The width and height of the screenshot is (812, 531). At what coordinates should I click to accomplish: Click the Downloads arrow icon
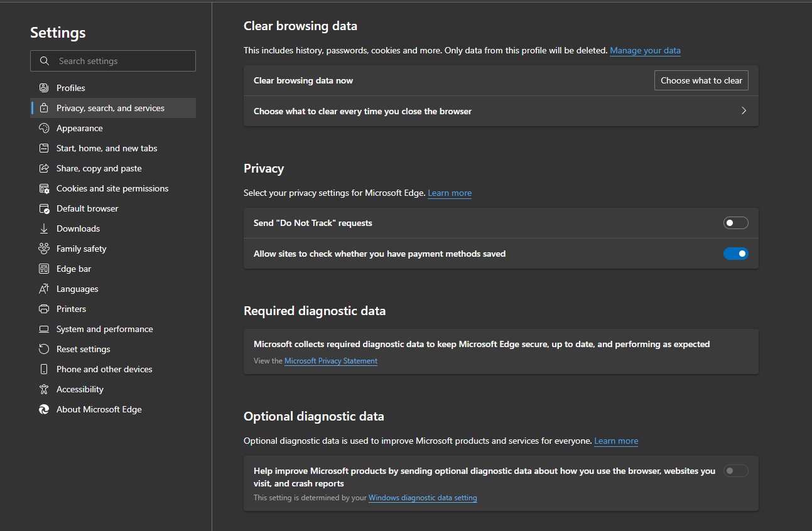click(44, 228)
